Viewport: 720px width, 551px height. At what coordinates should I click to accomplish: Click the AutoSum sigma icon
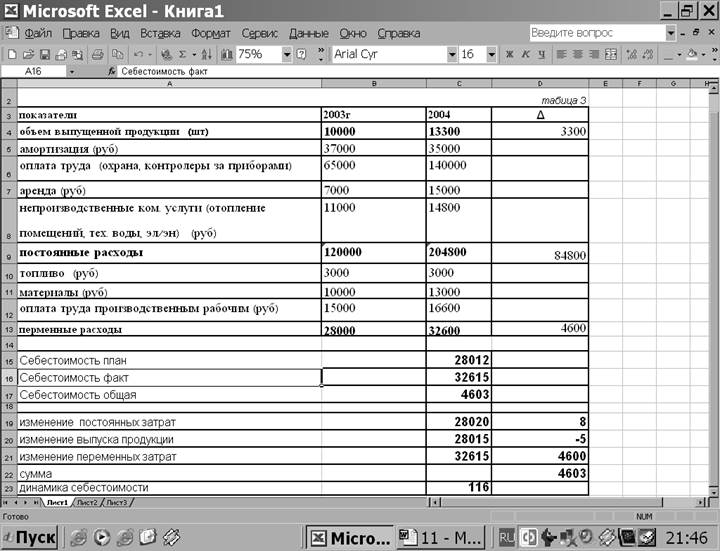tap(182, 54)
